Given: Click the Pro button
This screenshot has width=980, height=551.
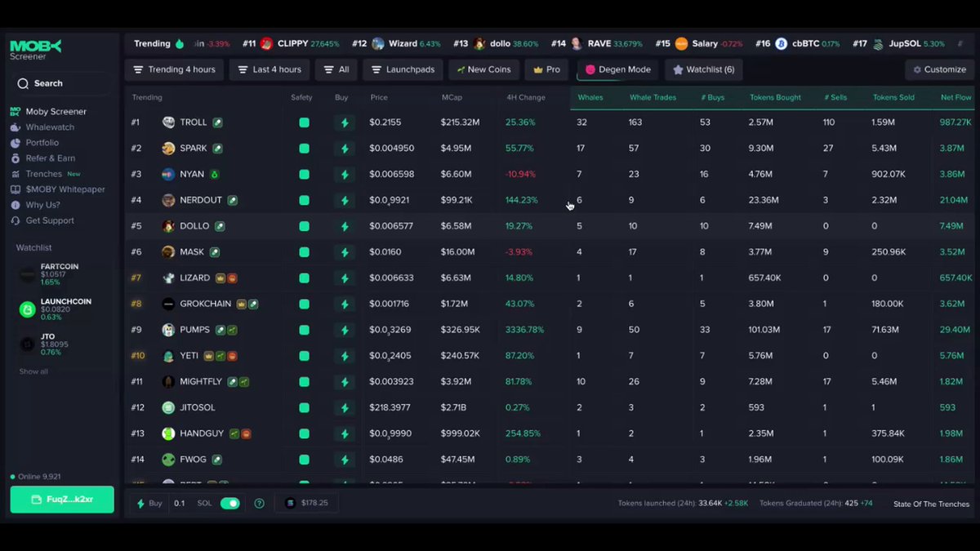Looking at the screenshot, I should coord(546,70).
